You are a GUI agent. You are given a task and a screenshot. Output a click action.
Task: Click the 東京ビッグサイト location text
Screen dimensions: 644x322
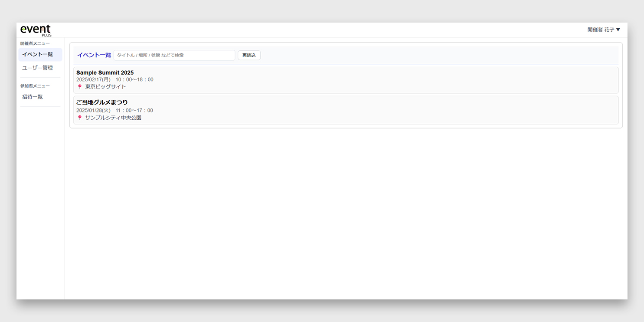coord(106,87)
